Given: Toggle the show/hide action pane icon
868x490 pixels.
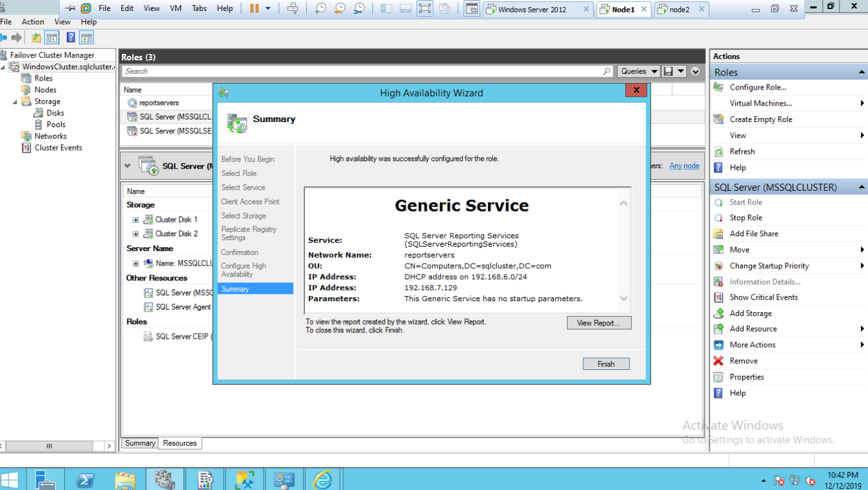Looking at the screenshot, I should (x=86, y=38).
